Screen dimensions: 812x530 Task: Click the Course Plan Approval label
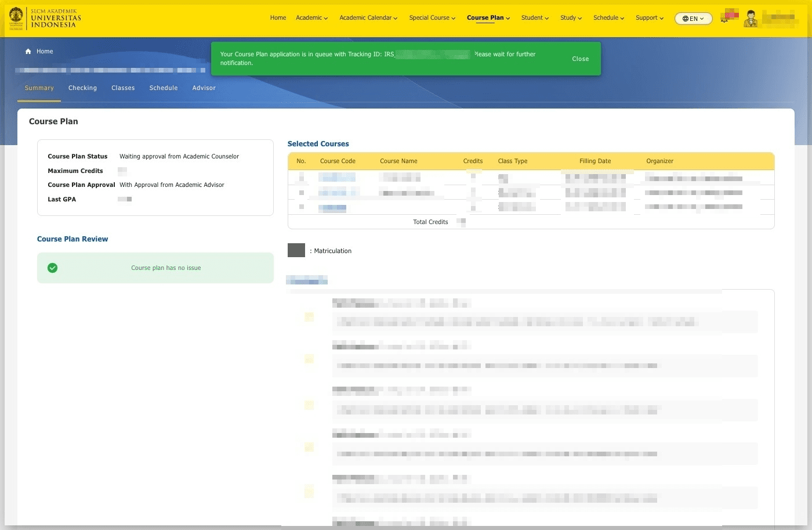(x=81, y=185)
